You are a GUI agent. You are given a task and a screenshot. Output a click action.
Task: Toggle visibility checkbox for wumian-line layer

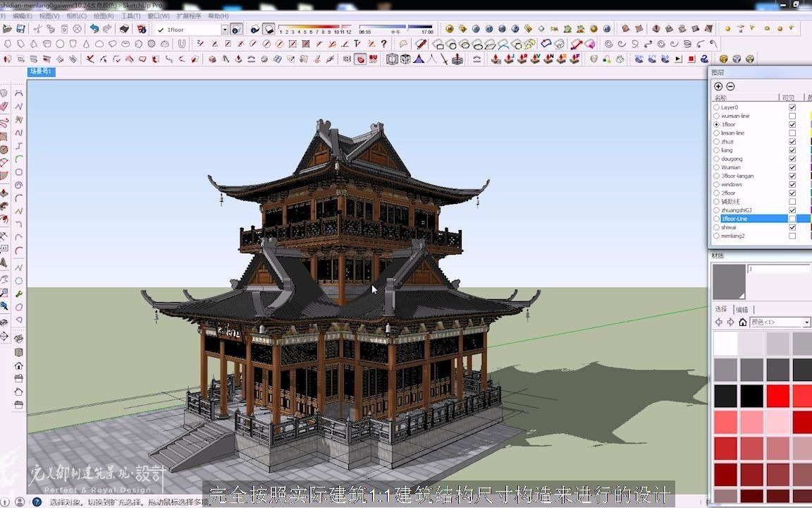[x=792, y=116]
